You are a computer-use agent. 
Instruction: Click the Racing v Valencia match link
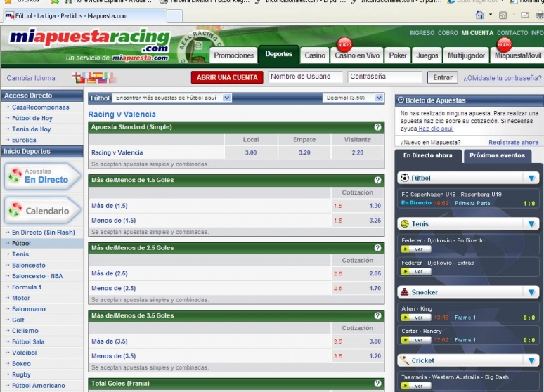tap(117, 152)
